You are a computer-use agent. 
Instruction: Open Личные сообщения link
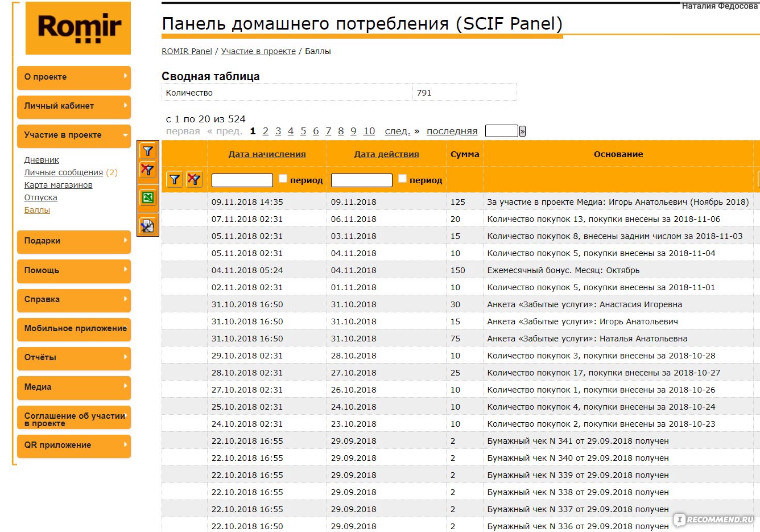coord(64,172)
